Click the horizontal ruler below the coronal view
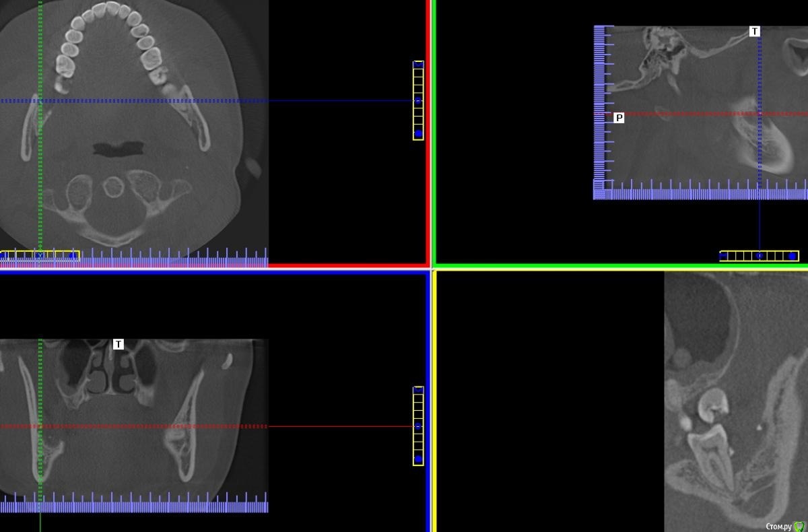Screen dimensions: 808x532 pos(135,505)
